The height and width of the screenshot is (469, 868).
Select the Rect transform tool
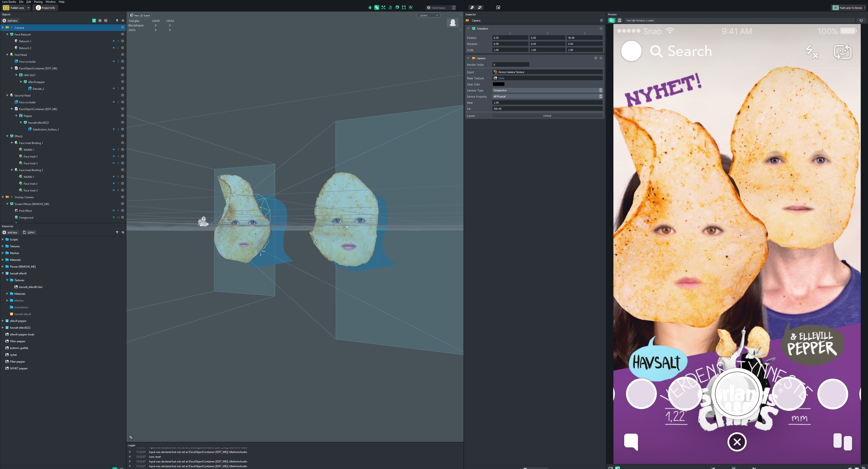click(404, 7)
